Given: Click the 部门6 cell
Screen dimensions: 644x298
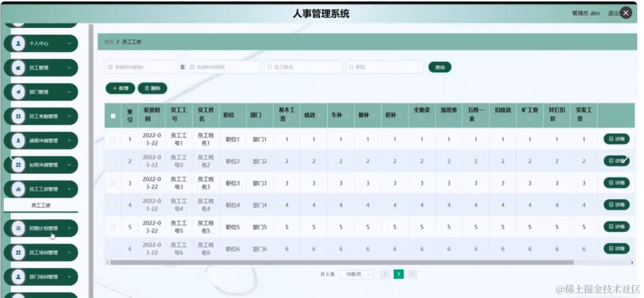Looking at the screenshot, I should click(260, 249).
